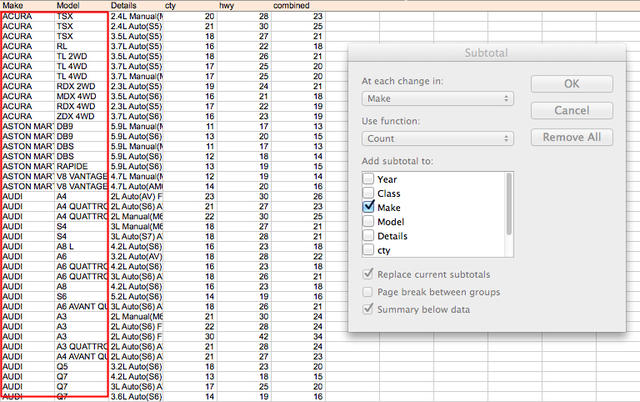Enable the Class subtotal checkbox

[368, 193]
